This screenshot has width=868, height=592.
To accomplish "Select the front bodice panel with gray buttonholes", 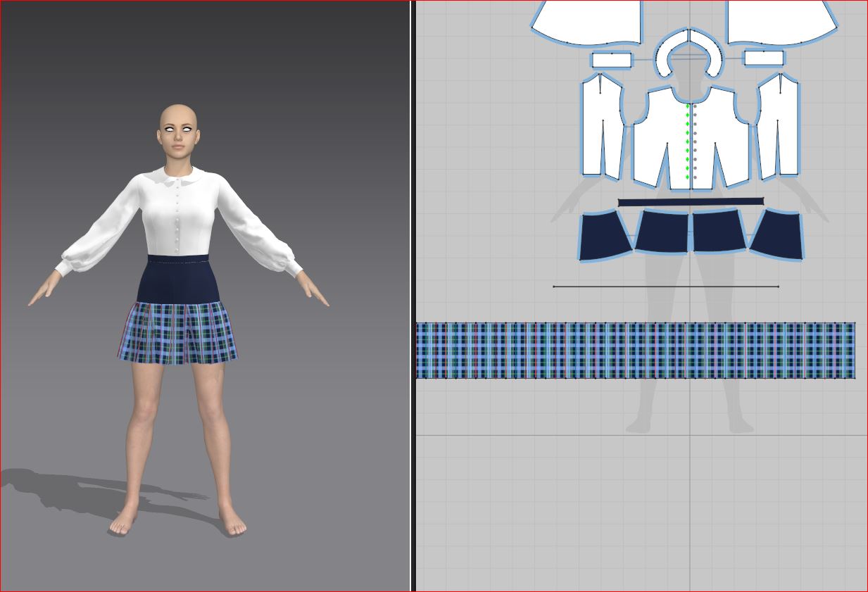I will click(720, 137).
